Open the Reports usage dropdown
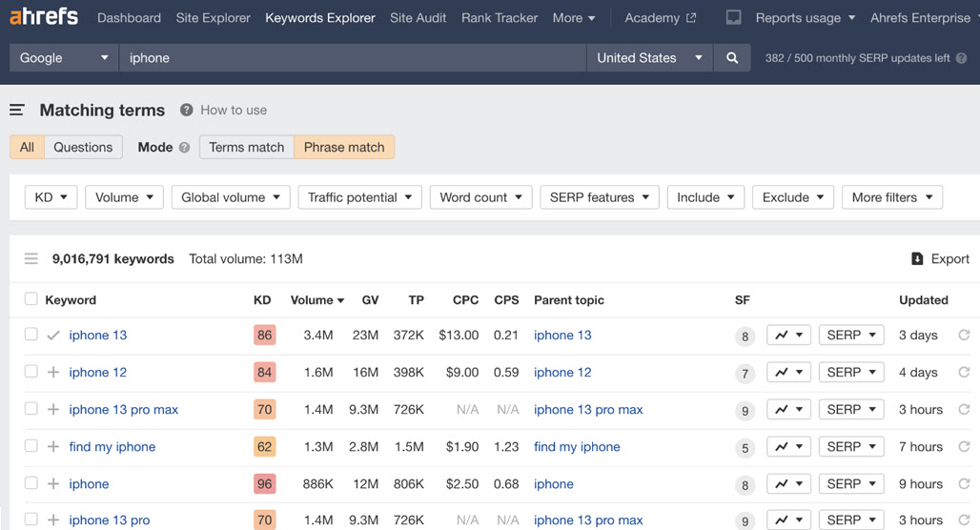 805,18
